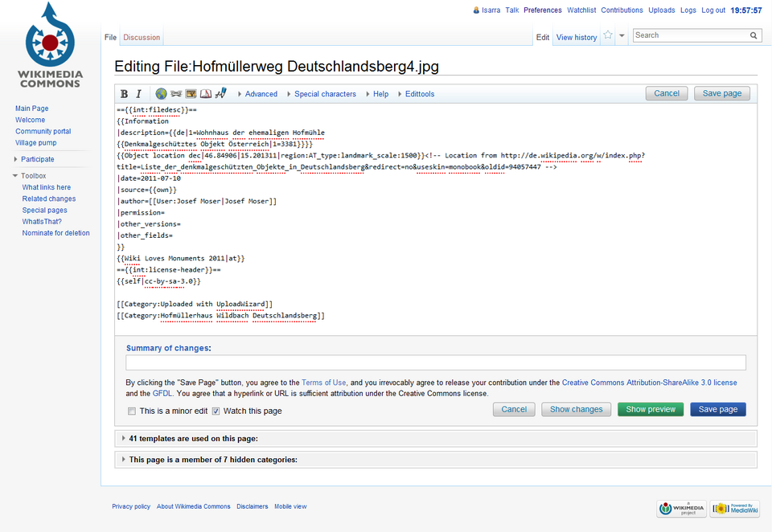Click the globe link icon in toolbar
Screen dimensions: 772x532
tap(162, 94)
